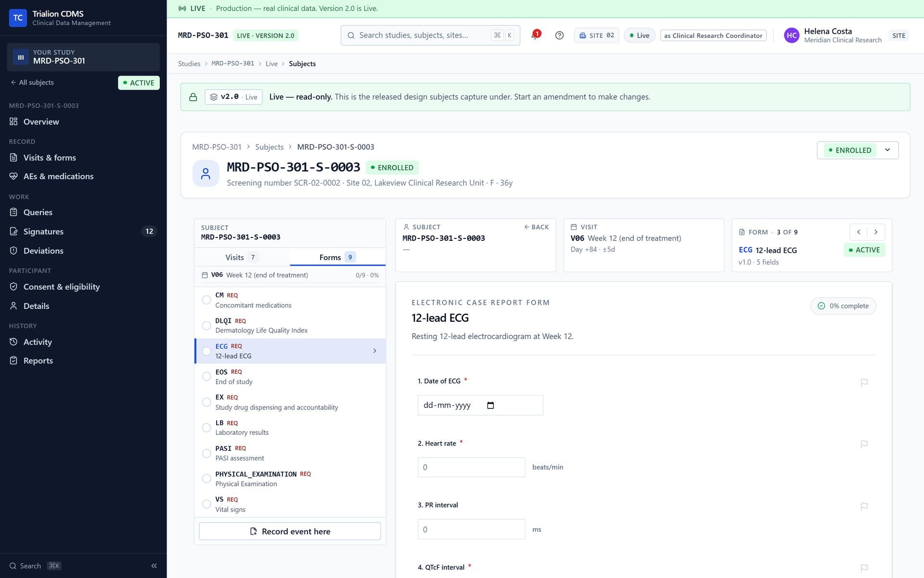This screenshot has height=578, width=924.
Task: Go back to All subjects
Action: (32, 82)
